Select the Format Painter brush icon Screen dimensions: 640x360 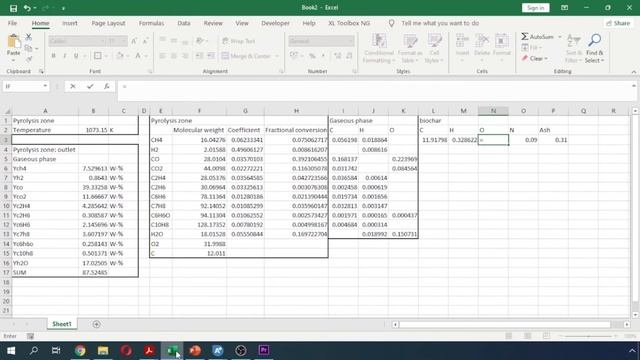[x=29, y=60]
